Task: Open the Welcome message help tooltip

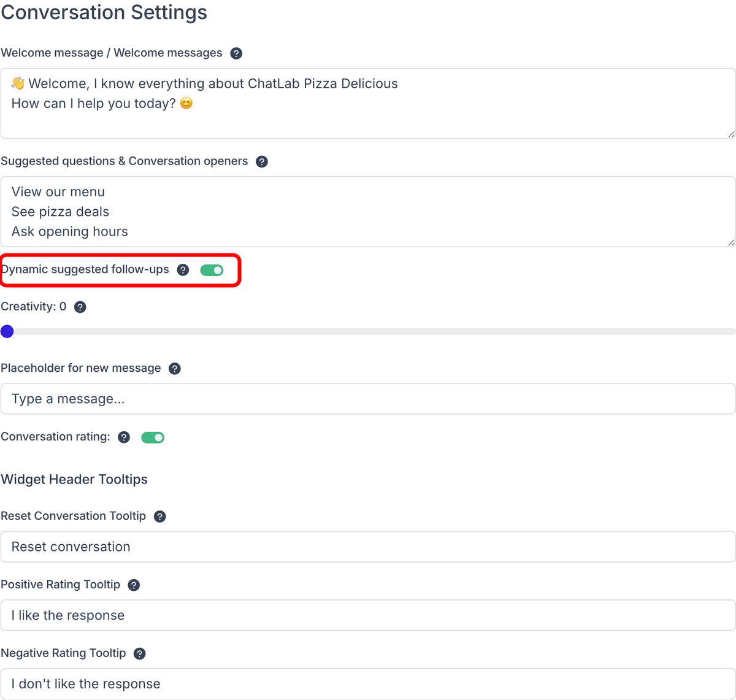Action: pyautogui.click(x=236, y=53)
